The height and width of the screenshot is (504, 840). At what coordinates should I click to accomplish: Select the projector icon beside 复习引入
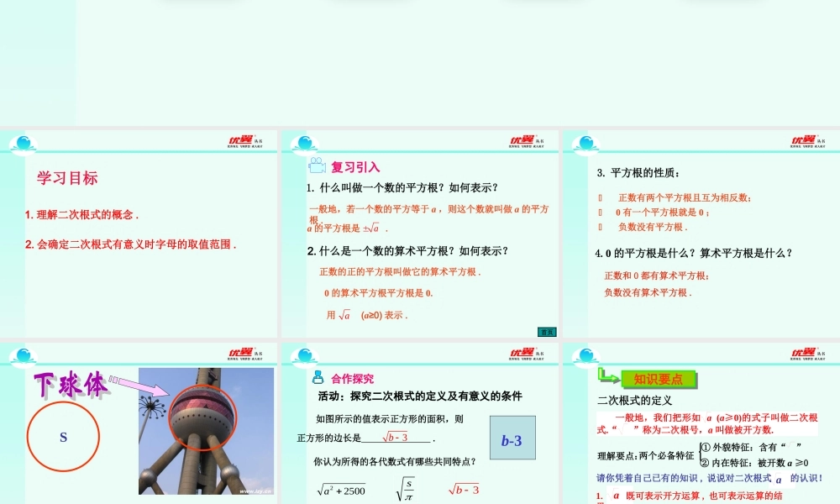(x=316, y=164)
